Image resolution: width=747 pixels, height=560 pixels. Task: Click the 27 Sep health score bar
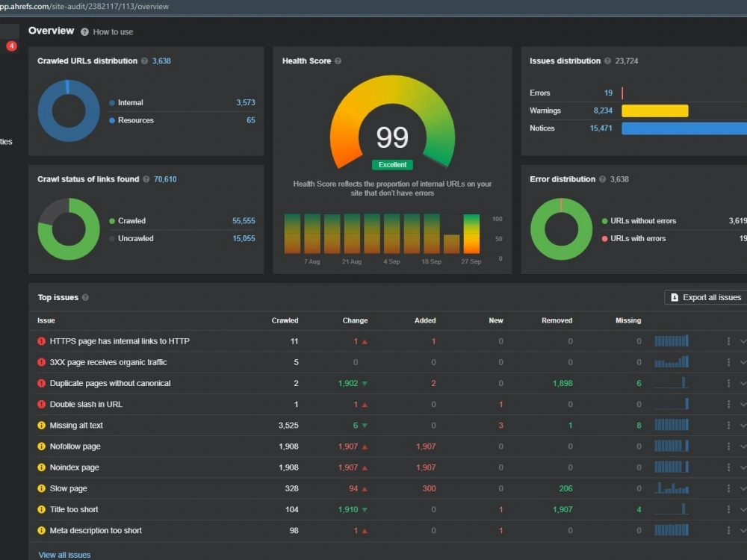pos(471,234)
